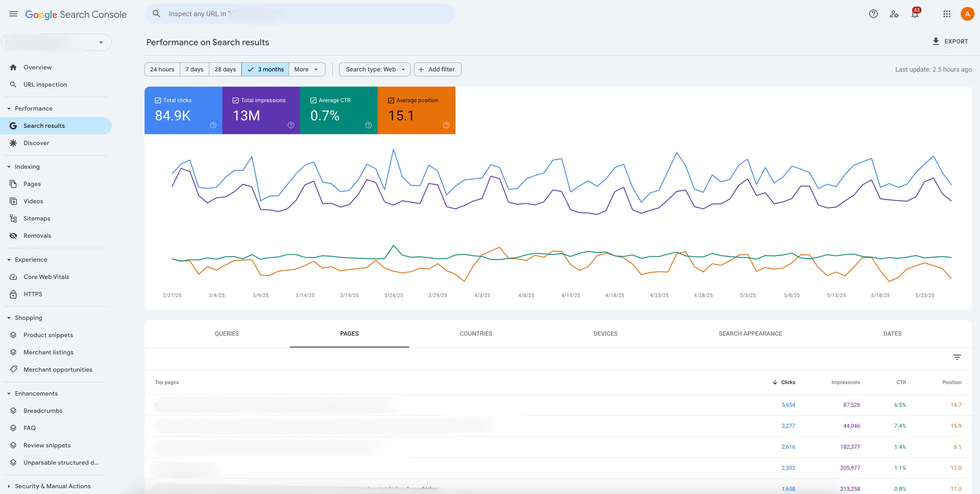Click the Pages indexing icon
The width and height of the screenshot is (980, 494).
(x=13, y=184)
